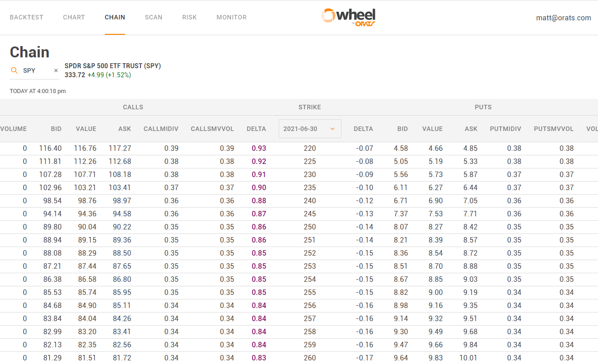Open the Backtest tab
Viewport: 598px width, 364px height.
(x=27, y=17)
